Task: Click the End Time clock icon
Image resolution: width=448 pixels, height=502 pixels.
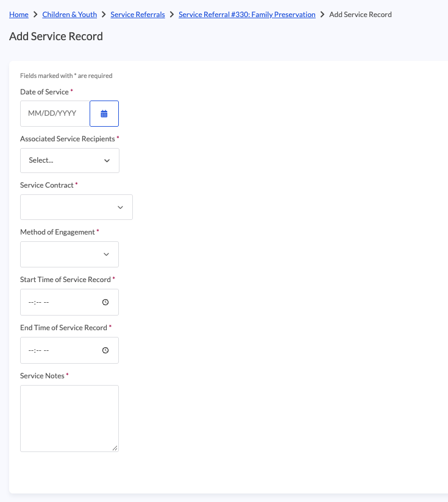Action: [x=105, y=350]
